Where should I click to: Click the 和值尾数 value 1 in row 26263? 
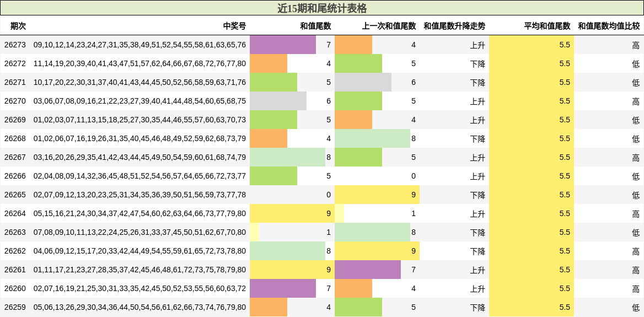(x=329, y=233)
